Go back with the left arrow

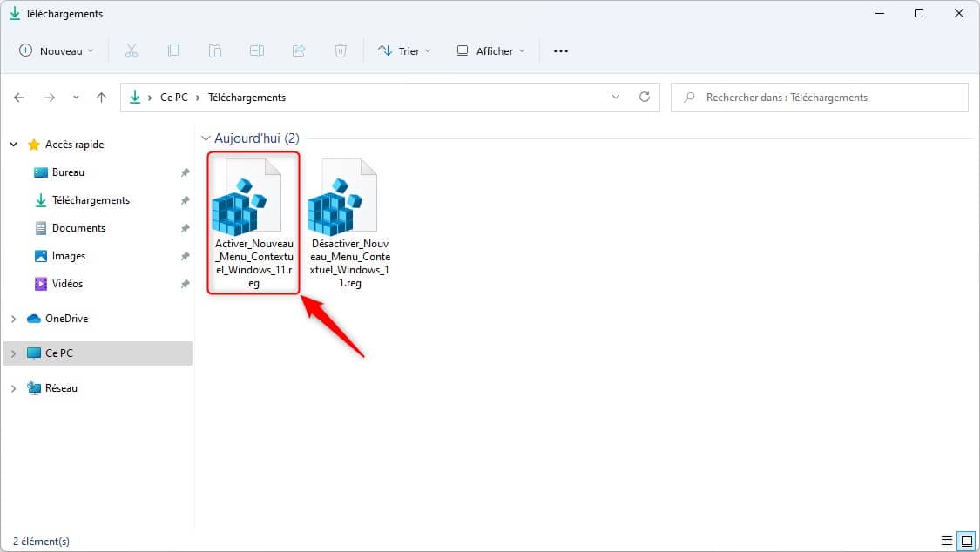tap(19, 98)
